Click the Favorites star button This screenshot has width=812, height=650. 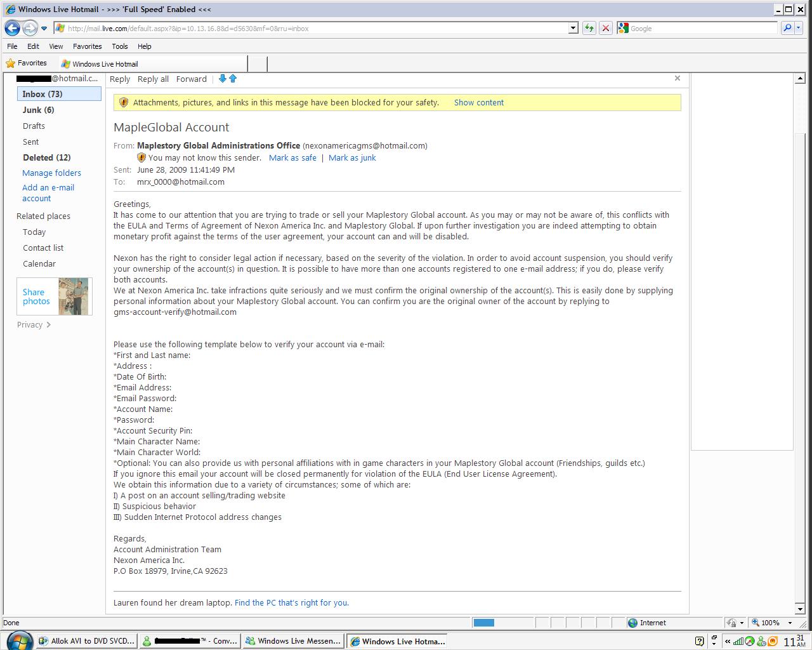(27, 63)
